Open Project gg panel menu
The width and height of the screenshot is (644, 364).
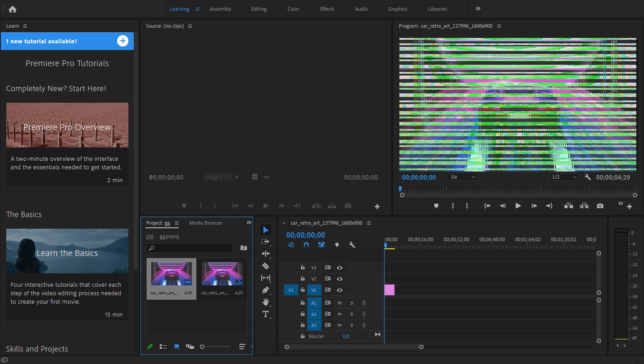[177, 223]
